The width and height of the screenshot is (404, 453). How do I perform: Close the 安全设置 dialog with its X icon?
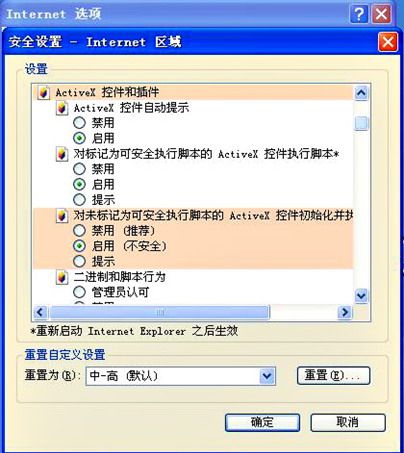(x=388, y=42)
